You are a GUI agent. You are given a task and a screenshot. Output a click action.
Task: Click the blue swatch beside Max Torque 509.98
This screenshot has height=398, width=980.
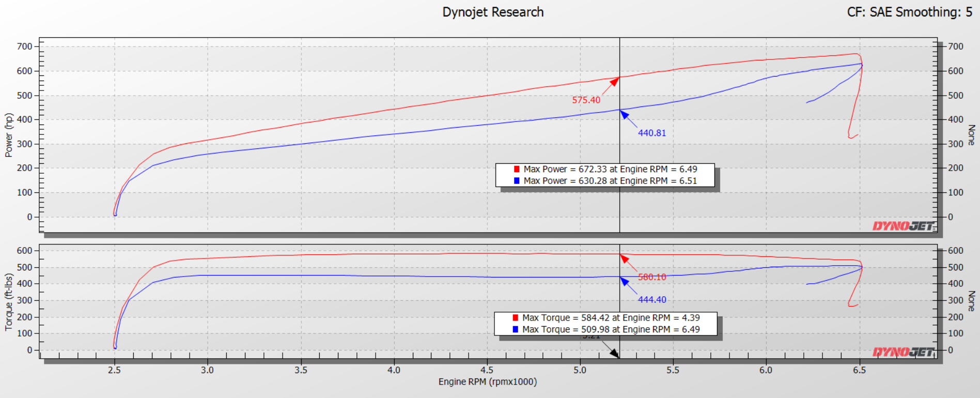515,329
